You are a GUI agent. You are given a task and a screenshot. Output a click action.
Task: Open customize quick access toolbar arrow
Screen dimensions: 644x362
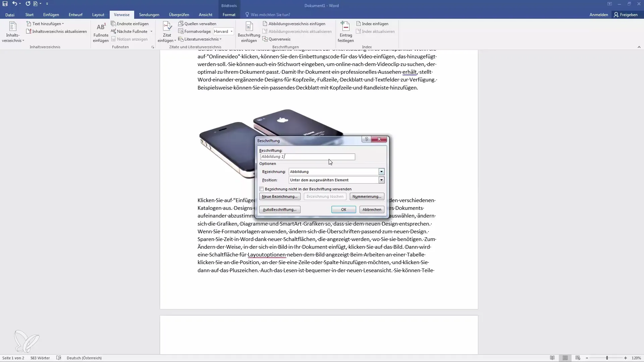click(47, 4)
